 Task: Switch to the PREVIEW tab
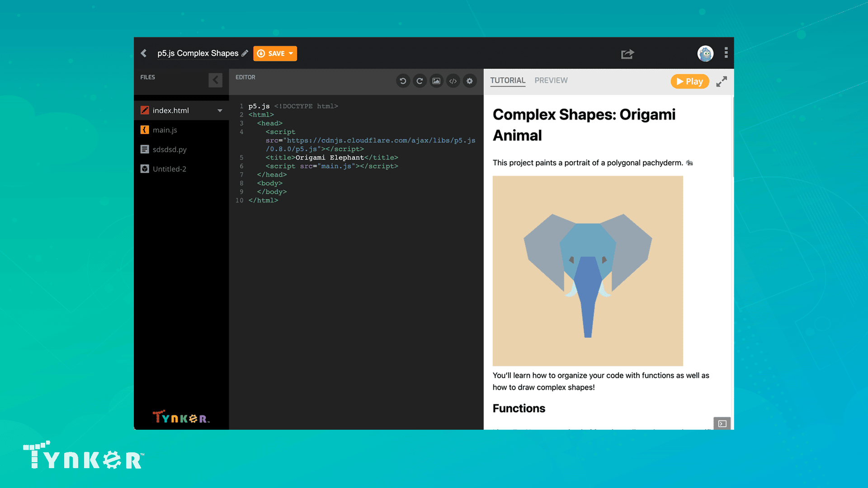pyautogui.click(x=551, y=80)
